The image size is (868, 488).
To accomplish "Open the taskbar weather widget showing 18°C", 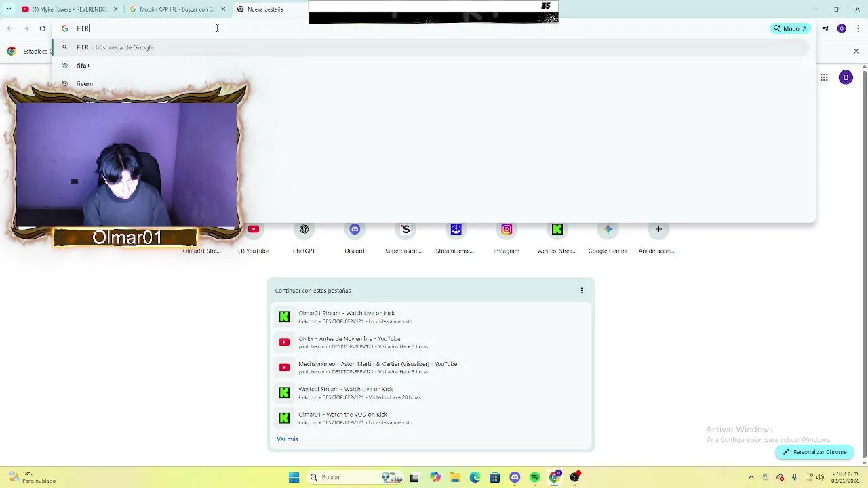I will tap(33, 477).
